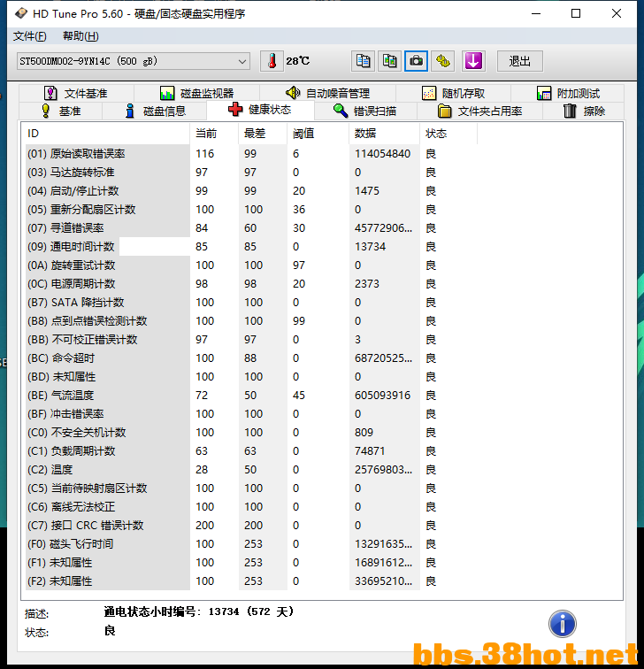The height and width of the screenshot is (669, 644).
Task: Maximize the HD Tune Pro window
Action: [576, 13]
